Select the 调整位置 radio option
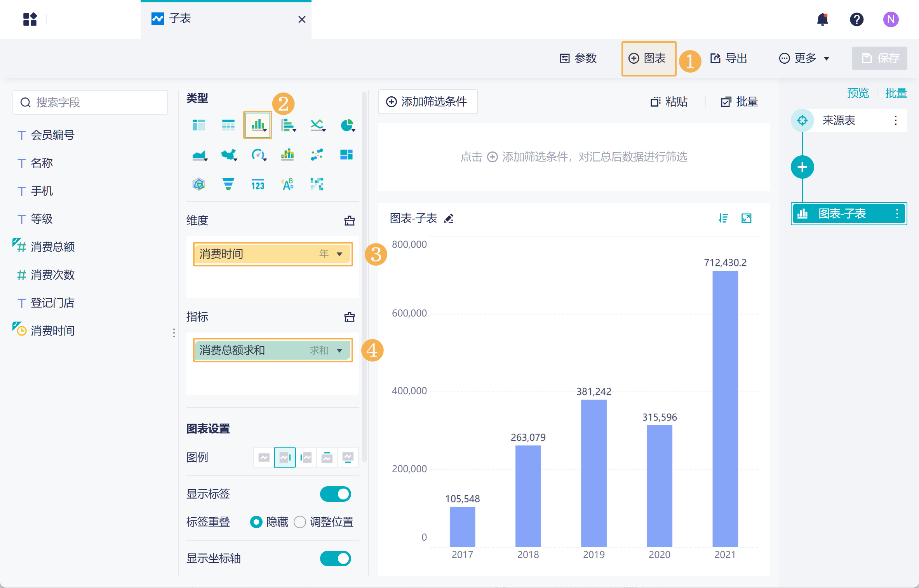 pyautogui.click(x=300, y=522)
